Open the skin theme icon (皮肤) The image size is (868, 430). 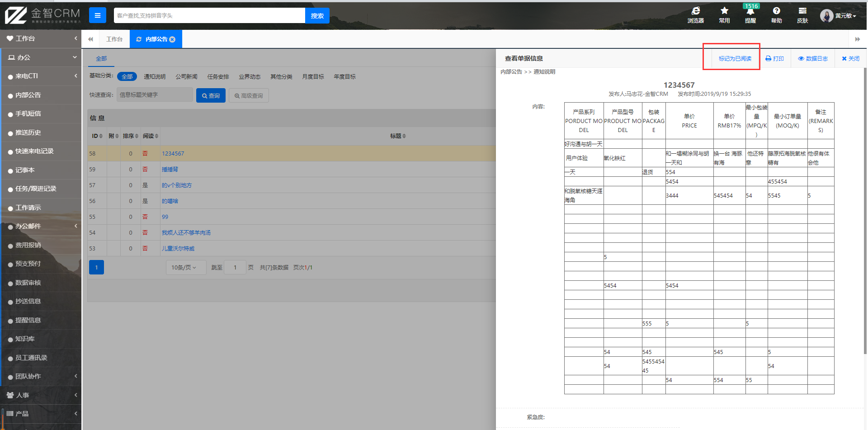click(802, 15)
